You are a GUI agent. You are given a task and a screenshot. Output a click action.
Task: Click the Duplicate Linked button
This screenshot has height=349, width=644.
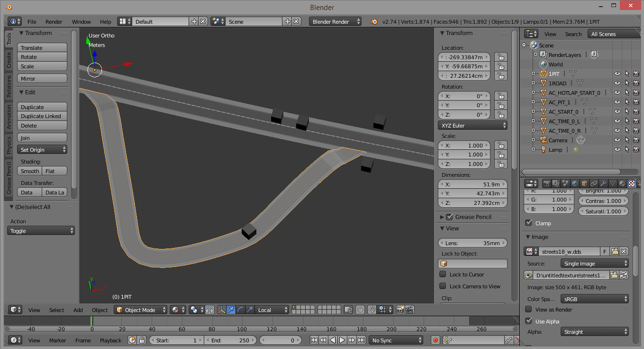(x=42, y=116)
